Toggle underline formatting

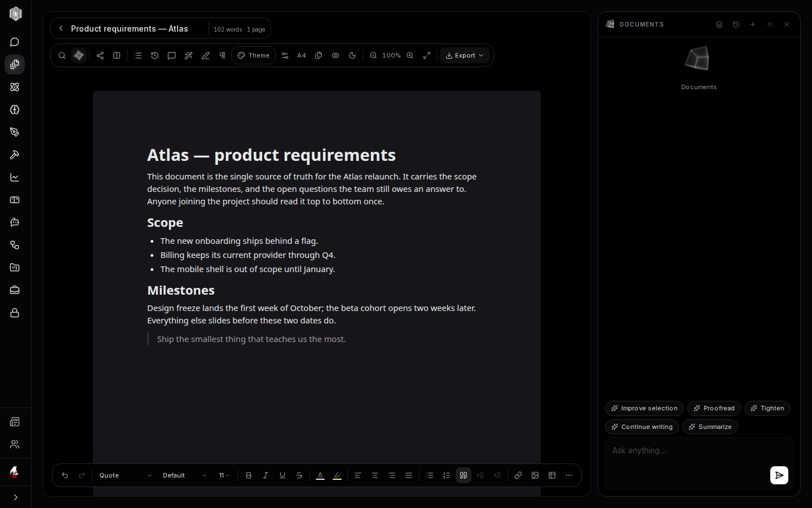[283, 475]
